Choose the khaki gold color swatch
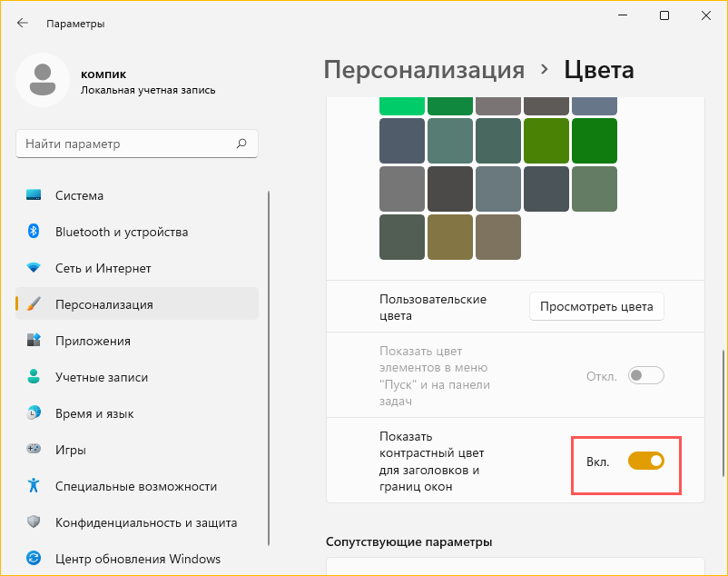 pyautogui.click(x=450, y=237)
